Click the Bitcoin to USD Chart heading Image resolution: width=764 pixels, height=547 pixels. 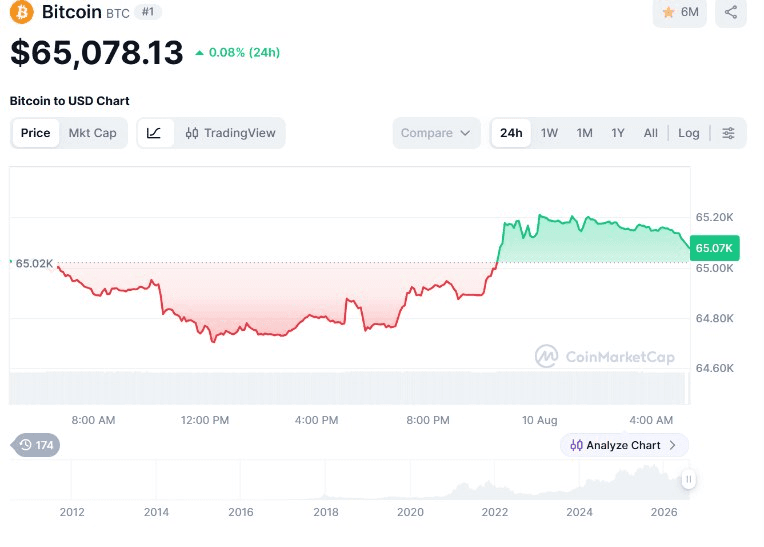pos(70,101)
